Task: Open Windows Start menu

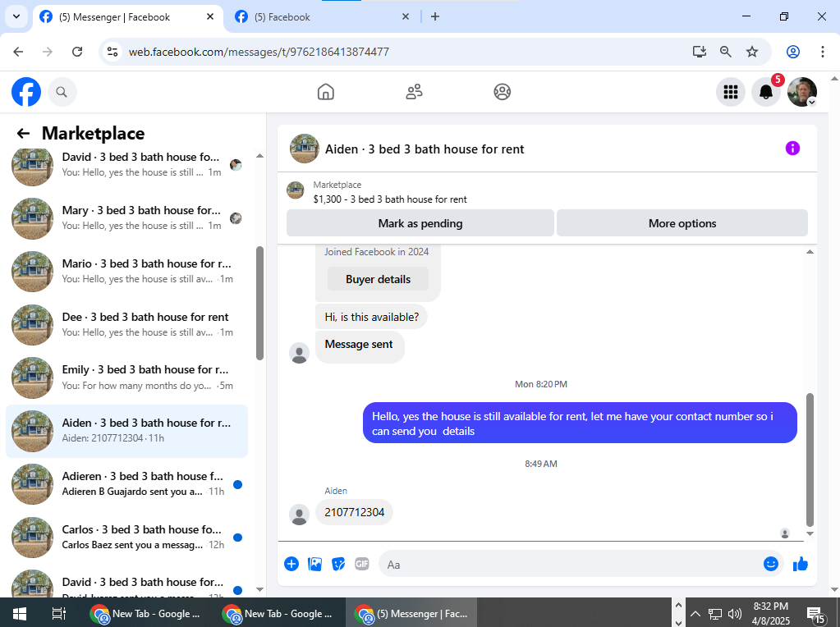Action: click(x=20, y=614)
